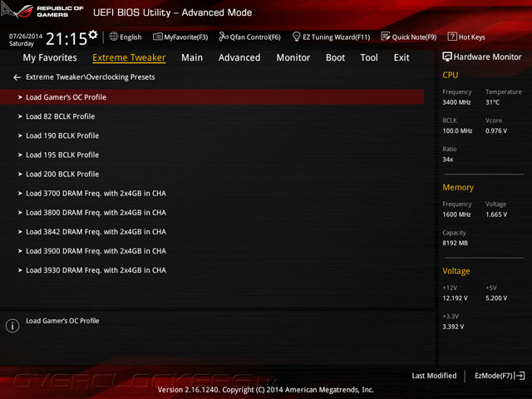This screenshot has width=532, height=399.
Task: Click the CPU temperature value 31°C
Action: (x=492, y=102)
